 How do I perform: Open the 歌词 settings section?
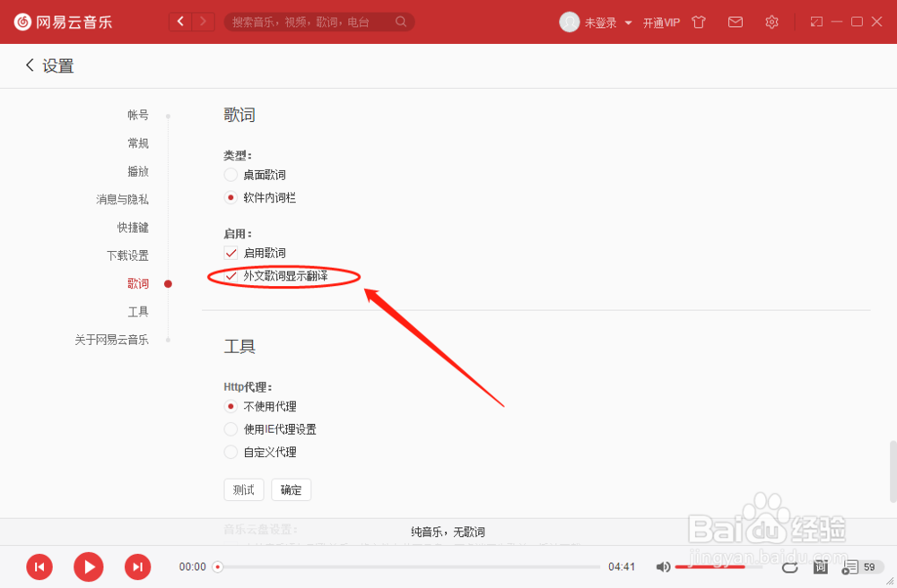click(x=138, y=283)
